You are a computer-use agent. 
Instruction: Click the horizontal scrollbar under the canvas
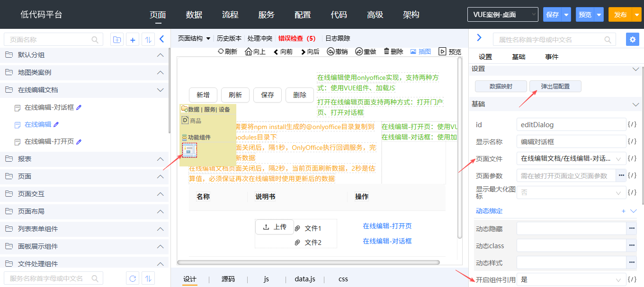(308, 262)
